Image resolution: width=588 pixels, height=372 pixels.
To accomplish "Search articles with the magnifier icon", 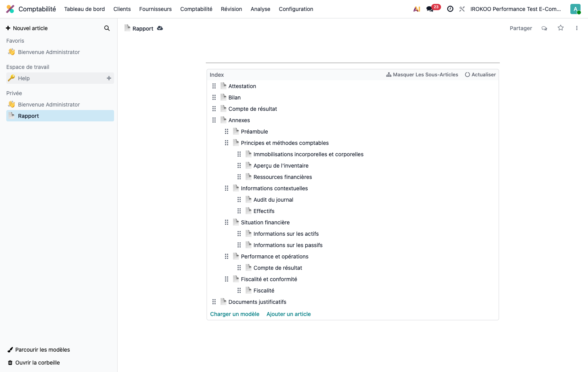I will tap(107, 28).
